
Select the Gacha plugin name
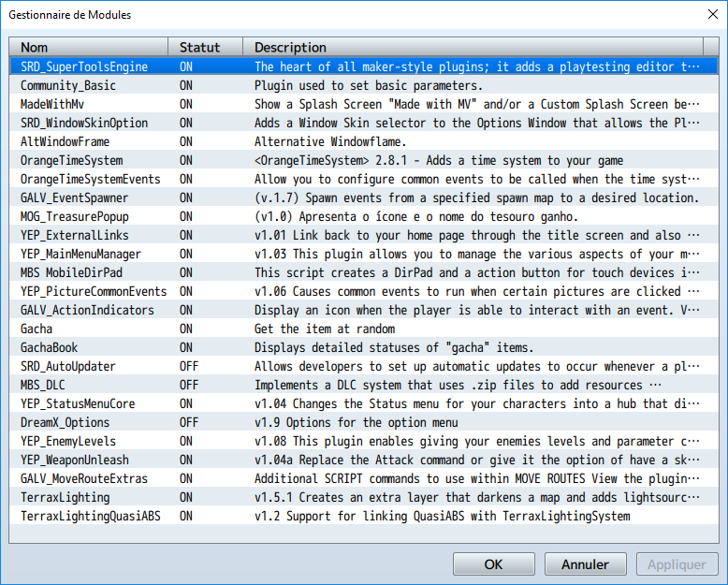point(36,329)
